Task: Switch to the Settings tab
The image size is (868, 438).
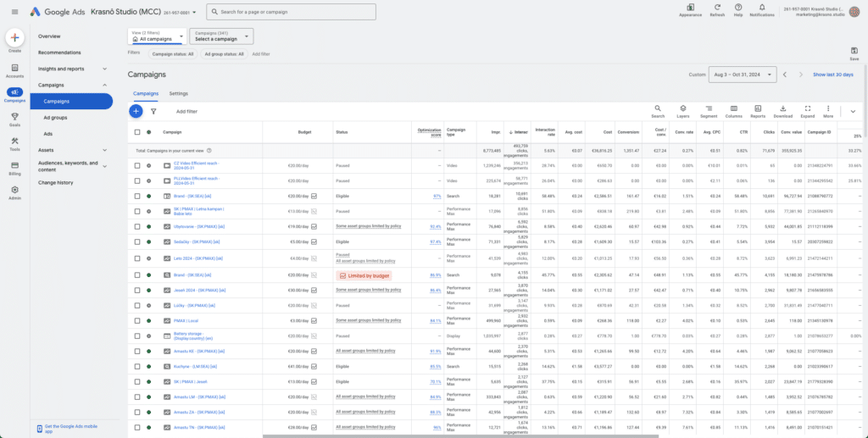Action: (178, 93)
